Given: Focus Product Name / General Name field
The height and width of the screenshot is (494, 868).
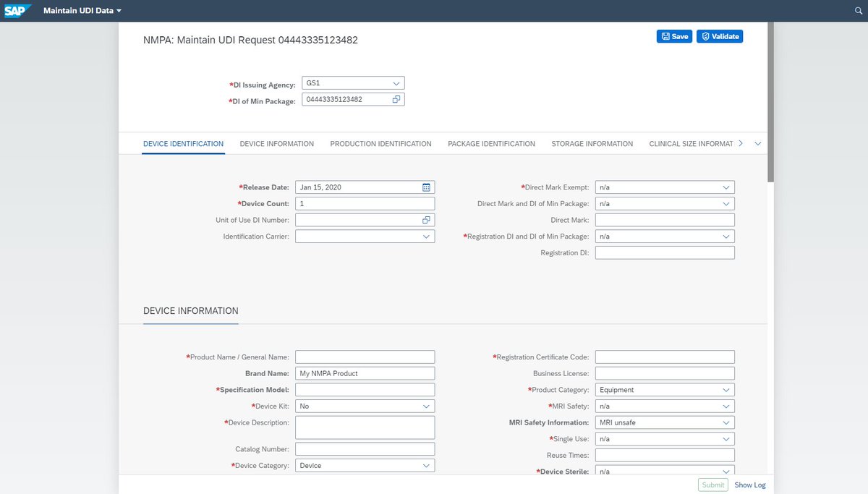Looking at the screenshot, I should (x=365, y=357).
